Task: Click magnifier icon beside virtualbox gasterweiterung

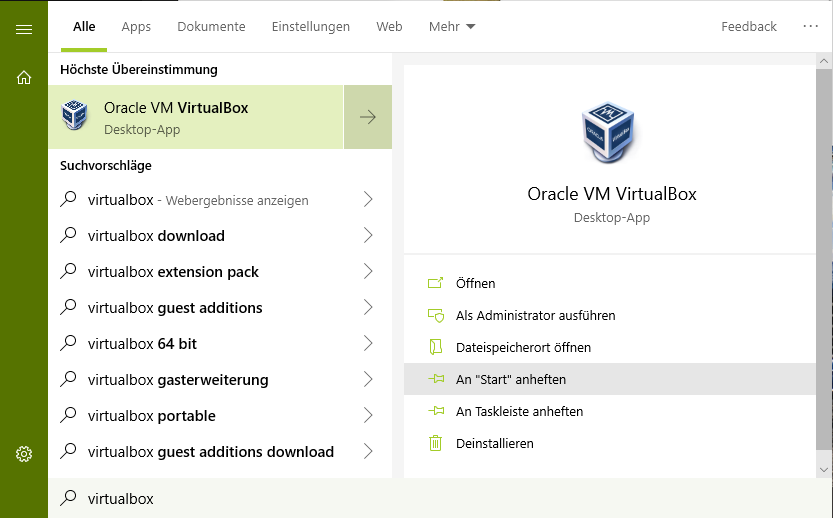Action: click(x=68, y=379)
